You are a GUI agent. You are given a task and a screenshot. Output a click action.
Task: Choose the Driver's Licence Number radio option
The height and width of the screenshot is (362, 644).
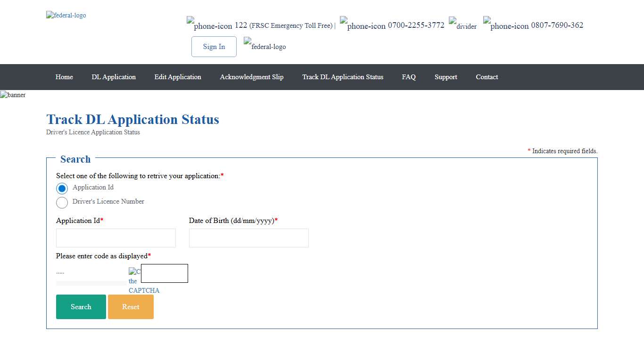[62, 203]
